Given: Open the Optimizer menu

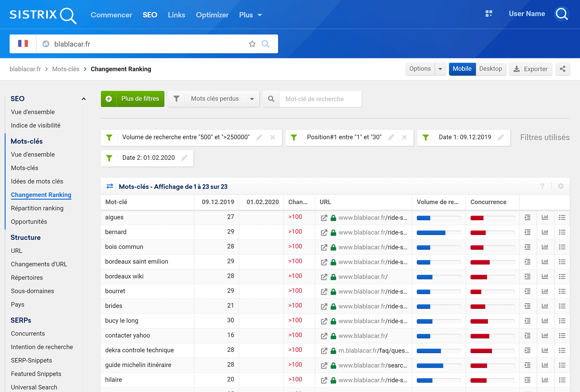Looking at the screenshot, I should click(x=212, y=15).
